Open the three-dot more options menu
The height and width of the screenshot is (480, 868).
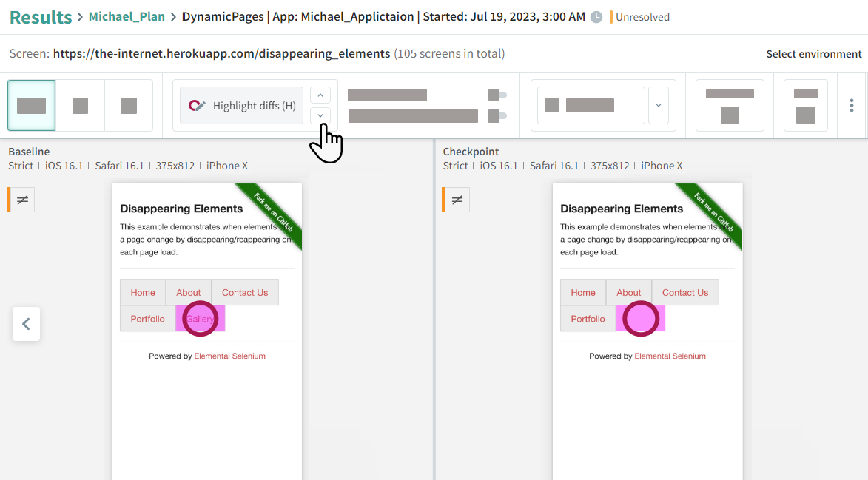(x=851, y=106)
